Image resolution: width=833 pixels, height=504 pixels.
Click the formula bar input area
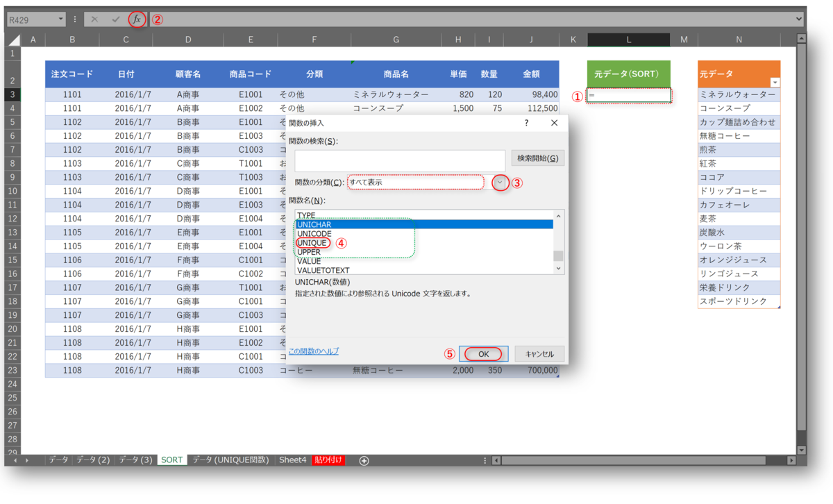coord(472,19)
